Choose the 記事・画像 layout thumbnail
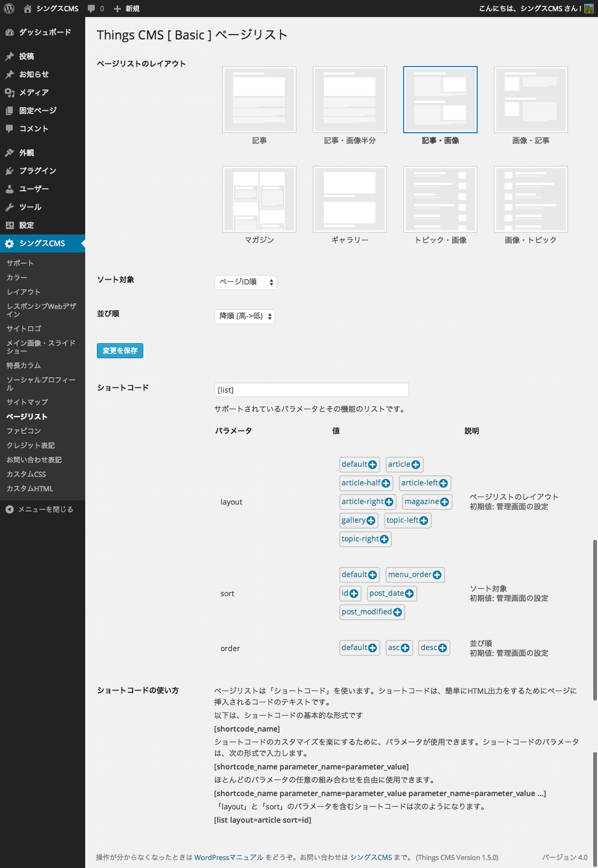 (x=440, y=100)
